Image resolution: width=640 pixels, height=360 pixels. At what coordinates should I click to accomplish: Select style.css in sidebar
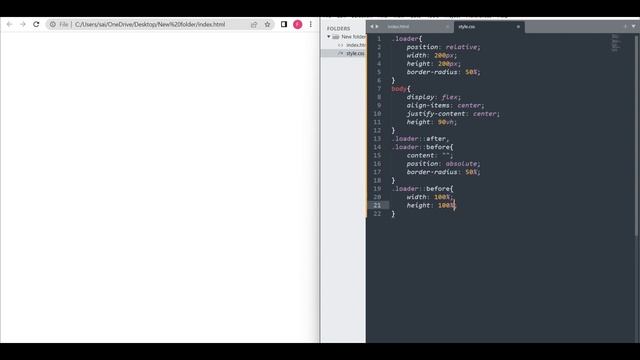355,53
